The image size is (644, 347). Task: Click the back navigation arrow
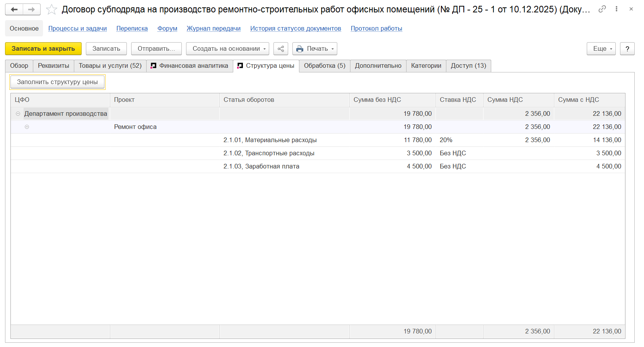[x=14, y=9]
